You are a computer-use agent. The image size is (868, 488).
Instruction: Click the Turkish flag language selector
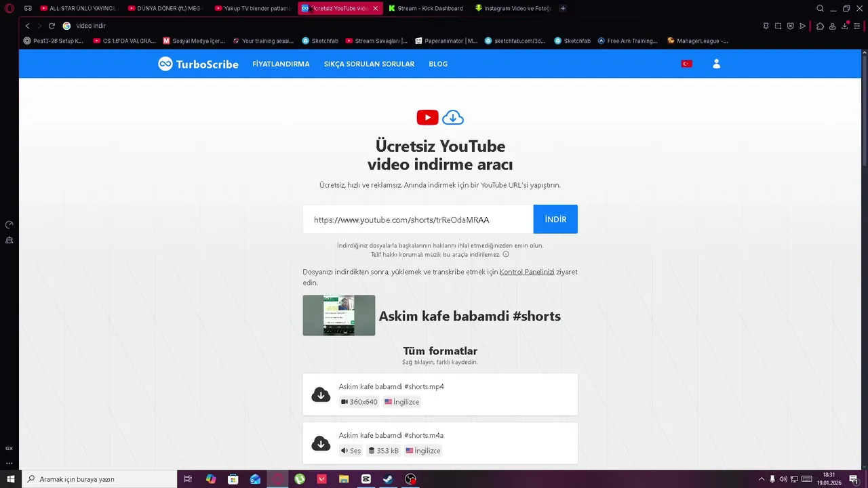click(x=686, y=64)
